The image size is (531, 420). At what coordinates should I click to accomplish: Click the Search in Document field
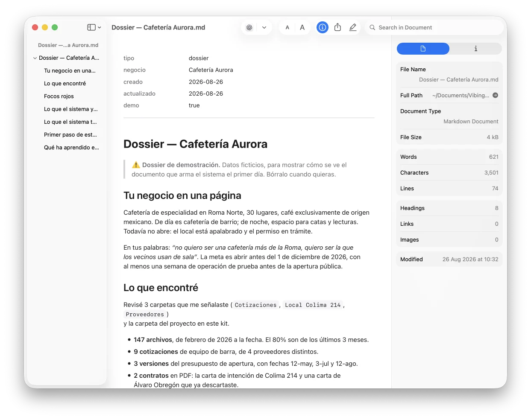click(434, 27)
